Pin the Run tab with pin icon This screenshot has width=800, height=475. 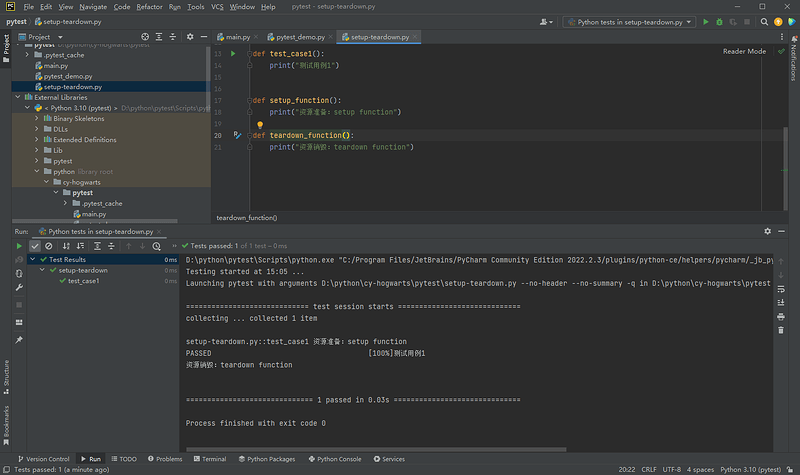(19, 340)
